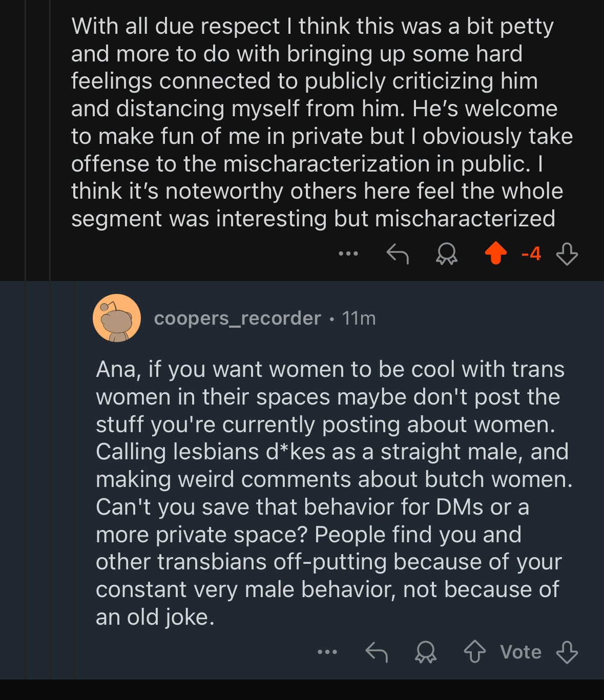Visit the coopers_recorder user profile link
The width and height of the screenshot is (604, 700).
[237, 318]
